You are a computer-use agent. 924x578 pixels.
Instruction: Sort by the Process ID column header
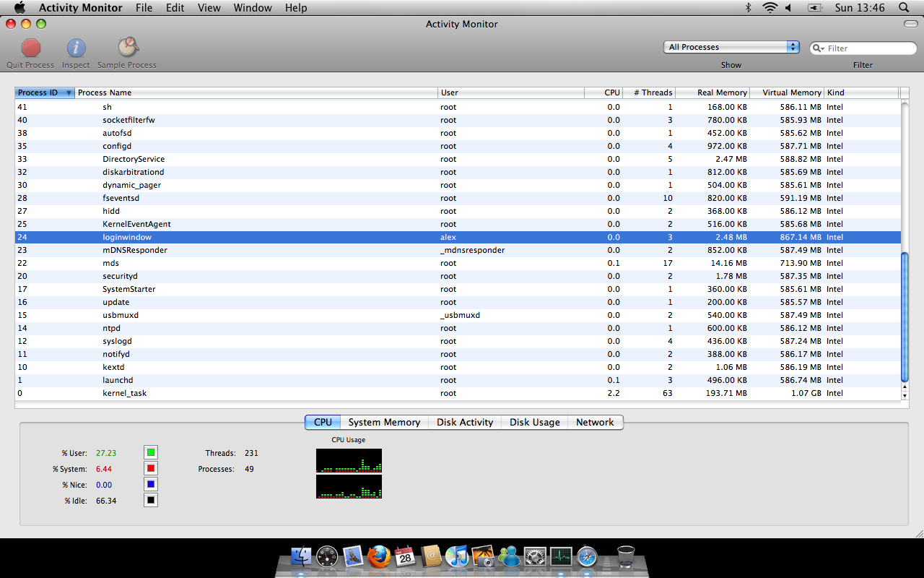point(45,92)
